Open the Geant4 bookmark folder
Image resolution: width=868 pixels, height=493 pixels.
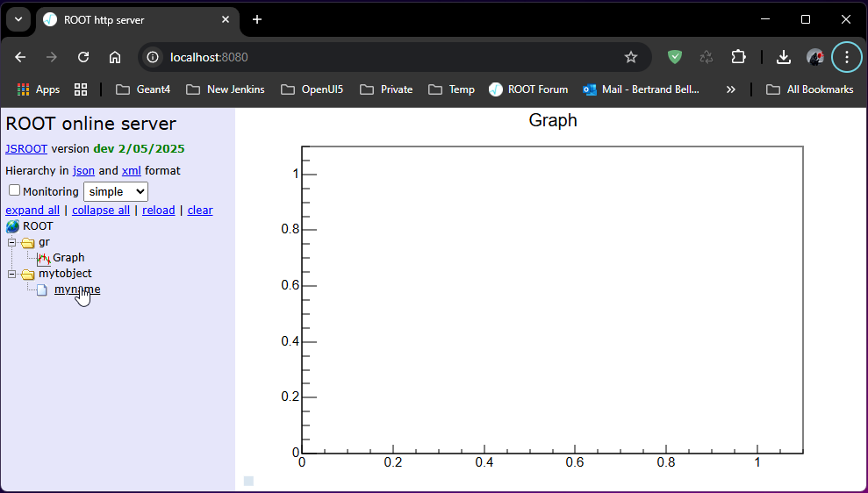[143, 89]
